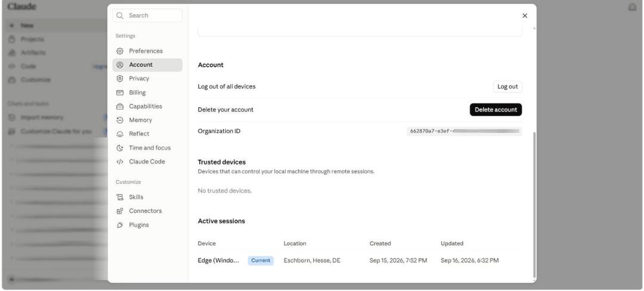Click the settings panel vertical scrollbar

534,205
